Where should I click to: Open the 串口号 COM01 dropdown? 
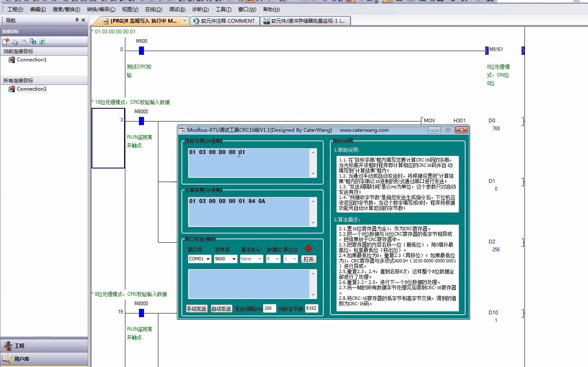208,259
